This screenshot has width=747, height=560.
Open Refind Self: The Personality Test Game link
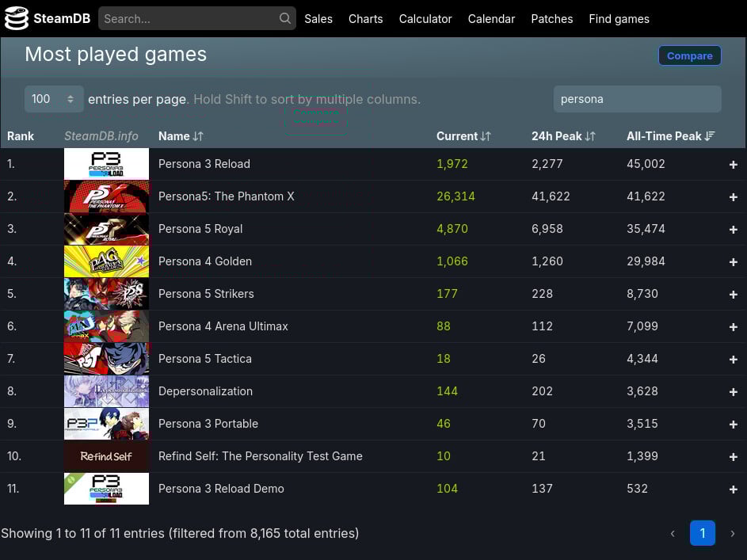[260, 456]
